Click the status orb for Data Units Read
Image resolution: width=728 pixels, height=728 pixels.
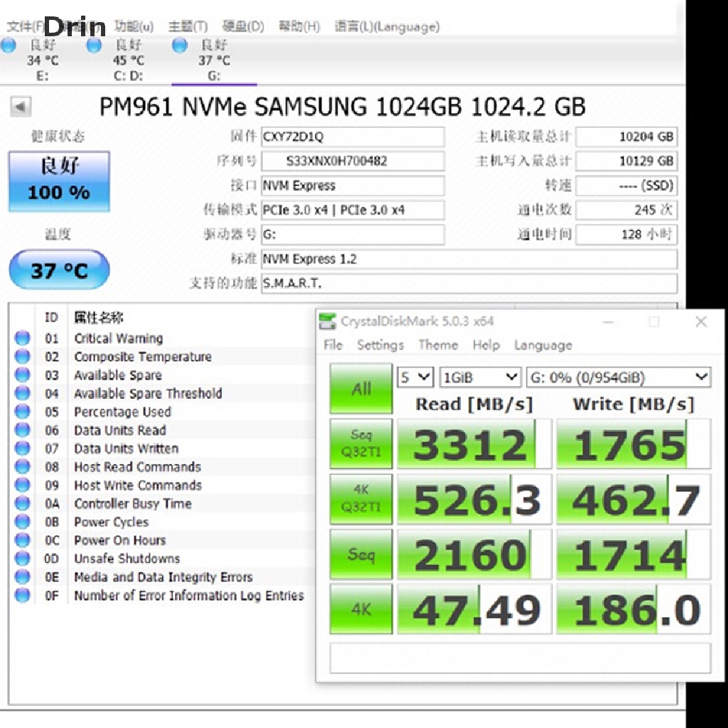coord(22,429)
